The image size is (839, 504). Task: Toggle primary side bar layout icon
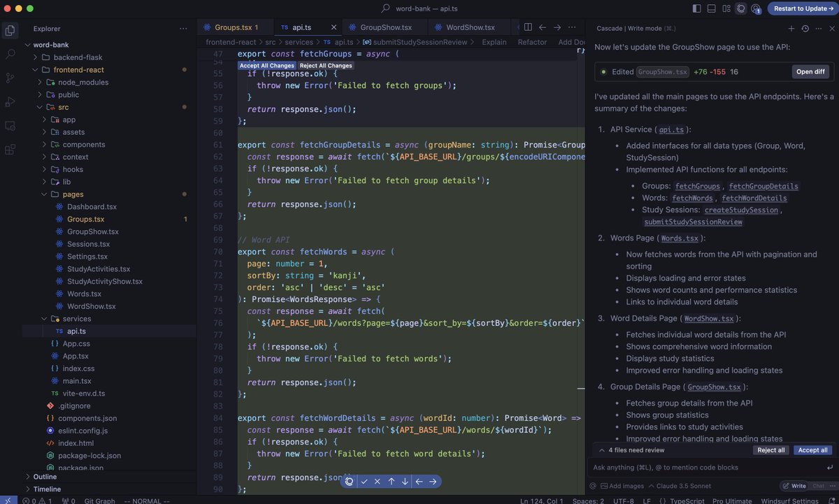[x=696, y=8]
